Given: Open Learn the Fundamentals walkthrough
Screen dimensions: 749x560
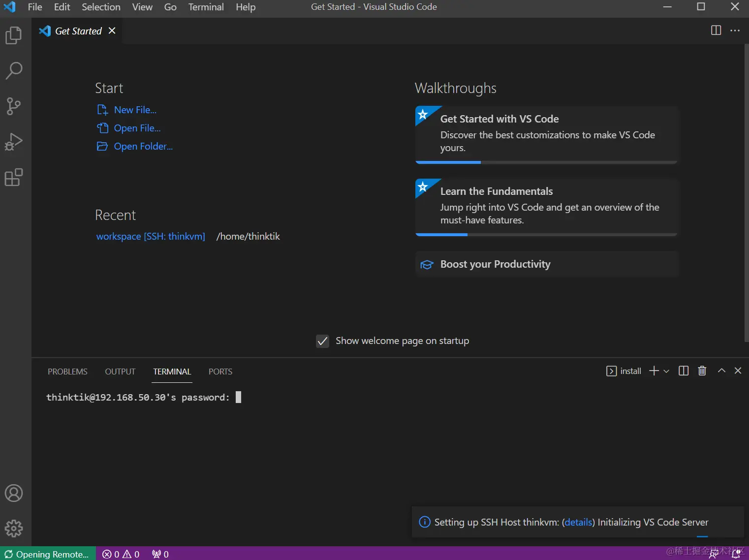Looking at the screenshot, I should [x=547, y=207].
